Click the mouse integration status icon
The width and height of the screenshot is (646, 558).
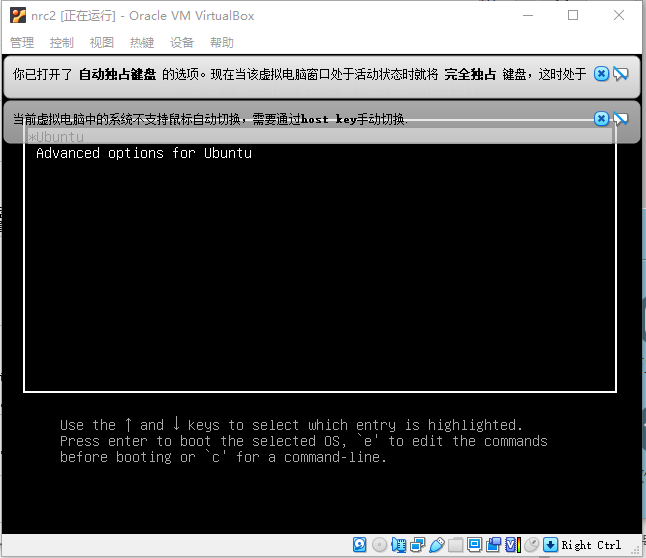point(532,545)
